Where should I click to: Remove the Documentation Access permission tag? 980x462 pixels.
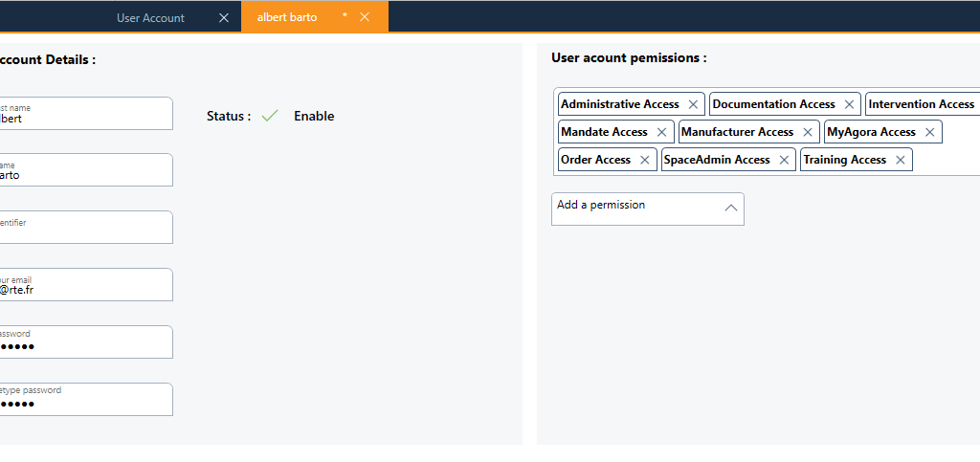[x=849, y=104]
